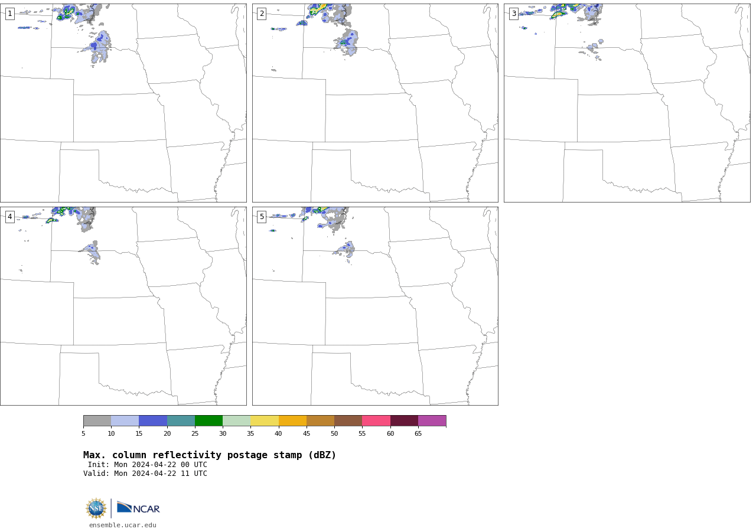
Task: Click the plot title Max. column reflectivity
Action: (x=210, y=455)
